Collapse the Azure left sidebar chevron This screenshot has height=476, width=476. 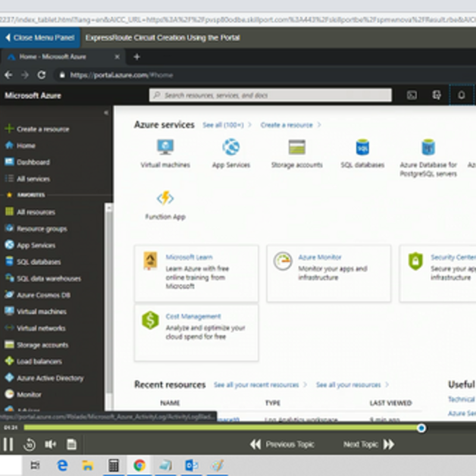tap(106, 113)
